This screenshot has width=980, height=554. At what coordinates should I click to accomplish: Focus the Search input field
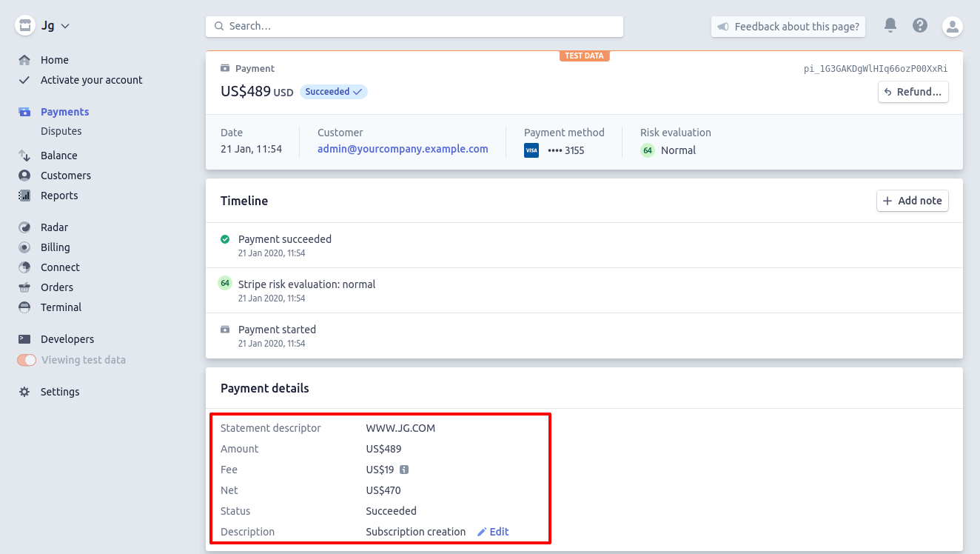tap(415, 26)
